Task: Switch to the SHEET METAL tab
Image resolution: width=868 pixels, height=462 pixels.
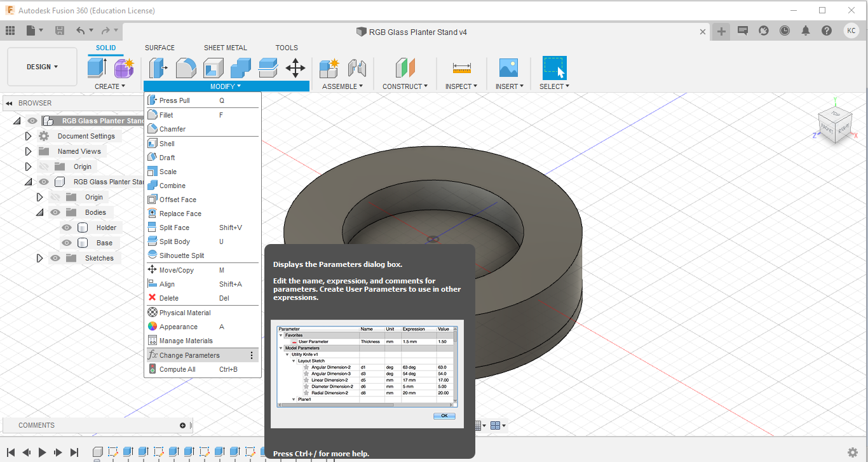Action: (x=225, y=48)
